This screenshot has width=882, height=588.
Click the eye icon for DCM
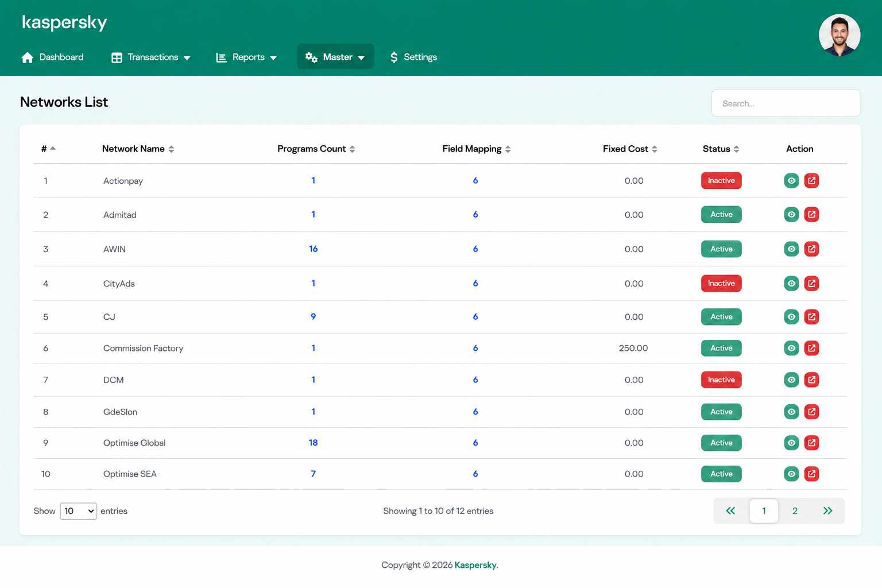[791, 380]
